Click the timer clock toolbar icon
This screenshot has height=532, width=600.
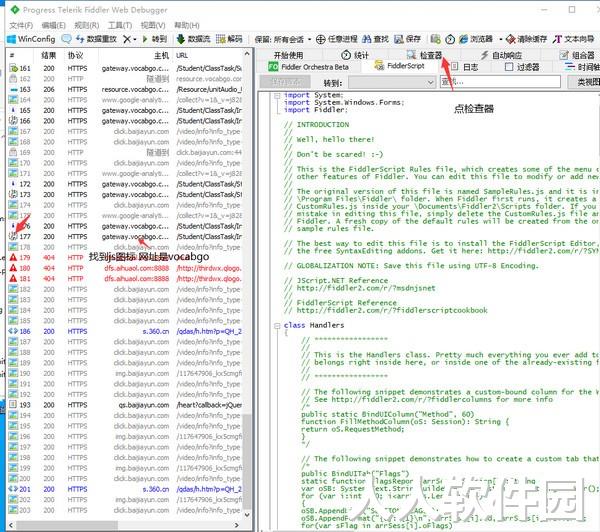coord(450,39)
